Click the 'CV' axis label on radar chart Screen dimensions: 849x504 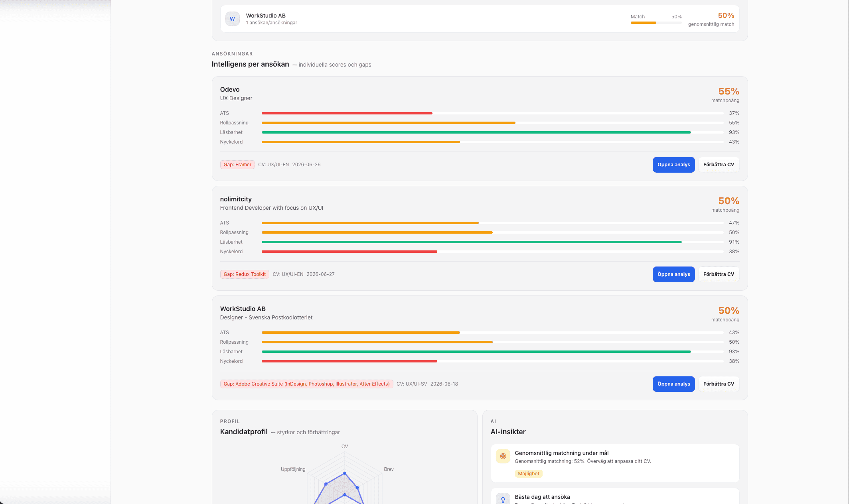pyautogui.click(x=345, y=447)
